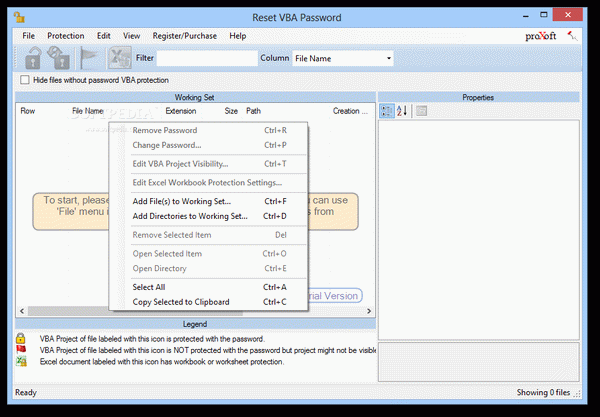
Task: Open the File menu
Action: [29, 36]
